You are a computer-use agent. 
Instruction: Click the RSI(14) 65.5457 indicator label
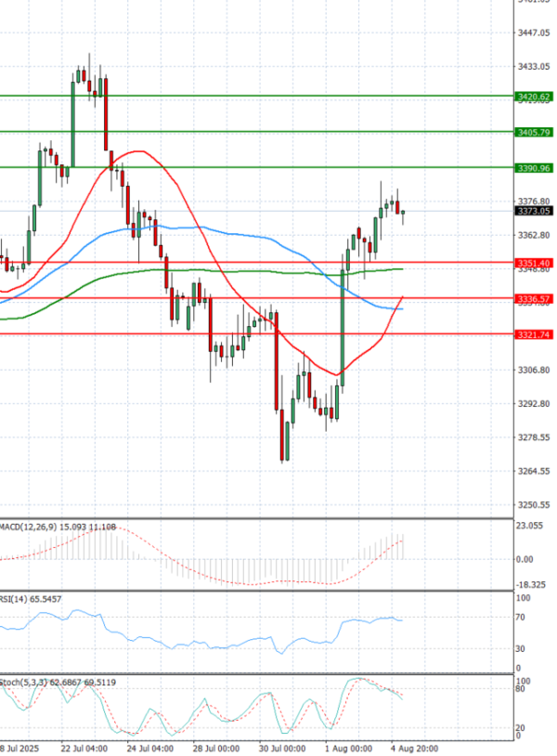[x=31, y=599]
